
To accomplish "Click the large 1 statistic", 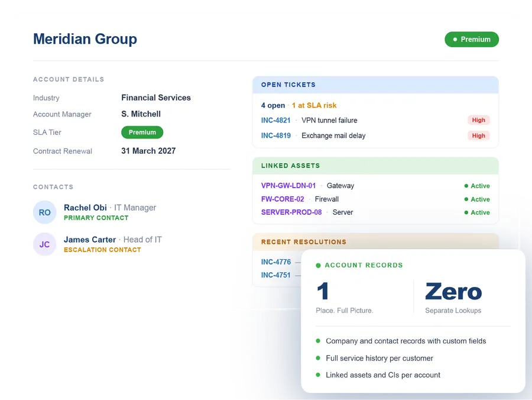I will point(323,291).
